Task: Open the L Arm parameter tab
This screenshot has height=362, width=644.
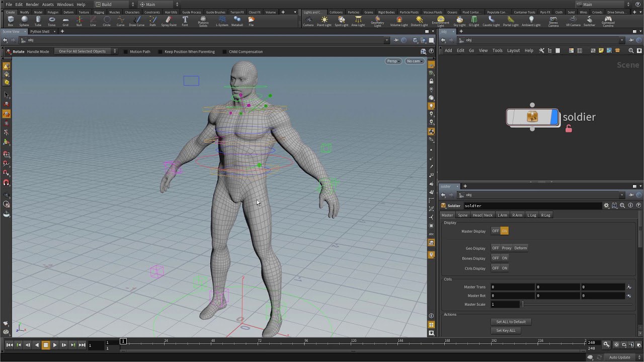Action: tap(502, 215)
